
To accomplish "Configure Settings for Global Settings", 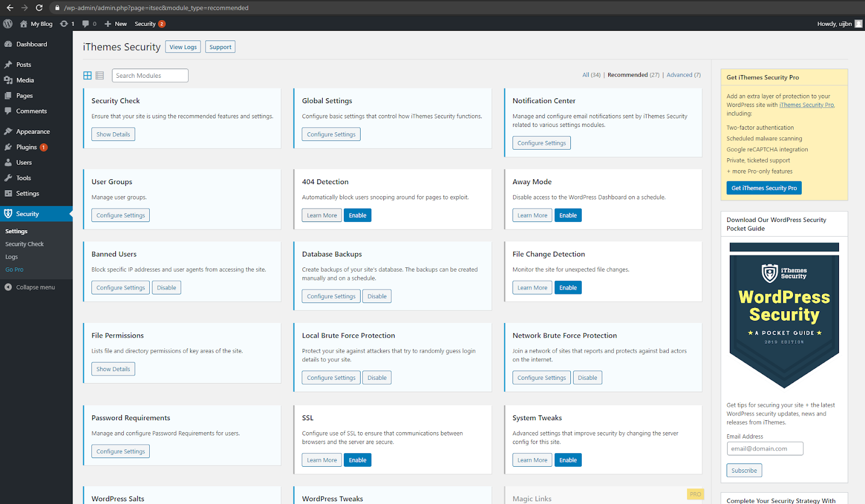I will [331, 135].
